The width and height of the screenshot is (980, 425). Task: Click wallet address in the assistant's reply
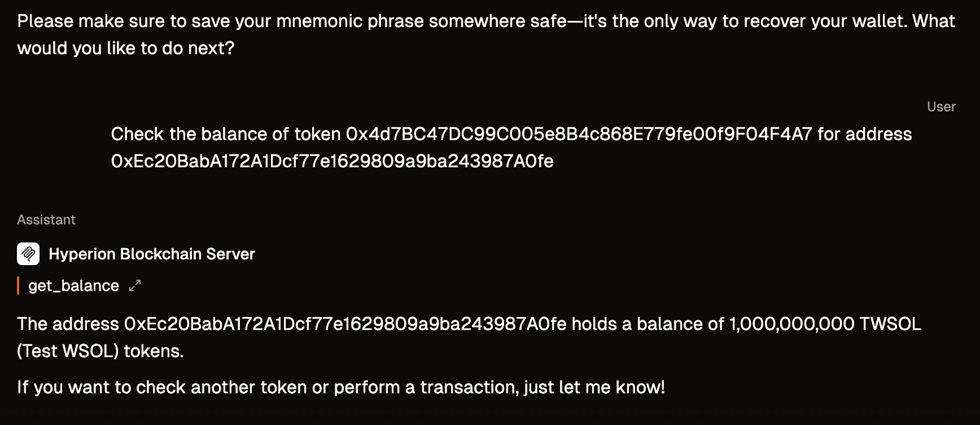click(x=345, y=324)
